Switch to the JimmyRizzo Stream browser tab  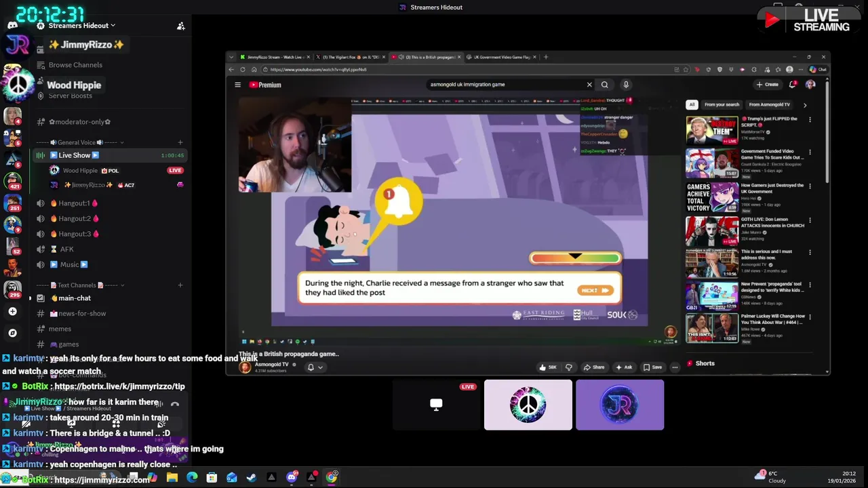(x=274, y=57)
